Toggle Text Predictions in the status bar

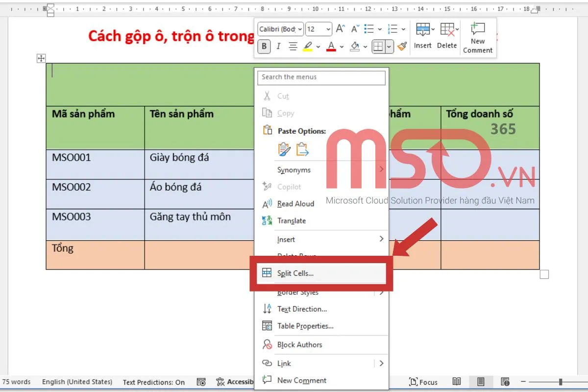(x=153, y=382)
